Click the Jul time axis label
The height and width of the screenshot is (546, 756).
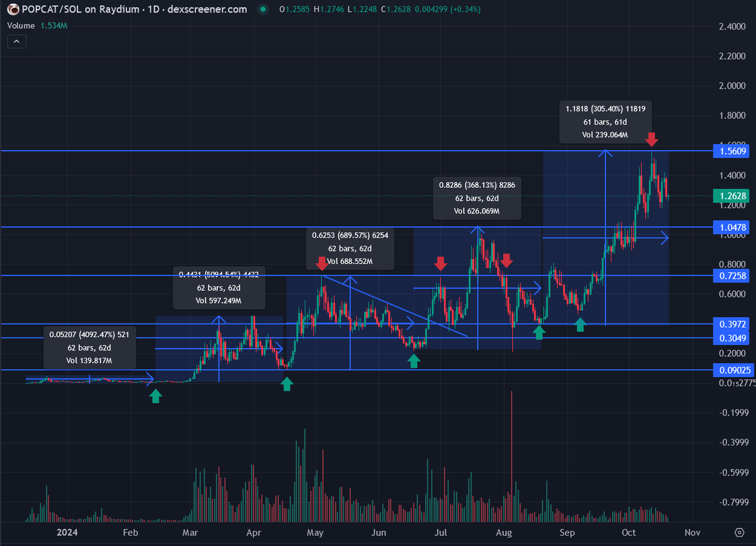(x=440, y=533)
